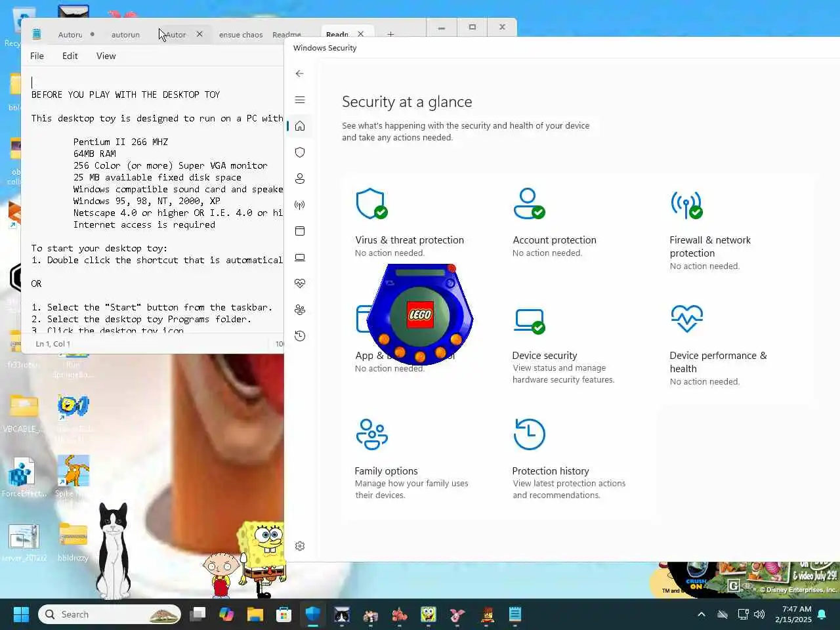
Task: Click the 'BEFORE YOU PLAY WITH THE DESKTOP TOY' line
Action: tap(125, 94)
